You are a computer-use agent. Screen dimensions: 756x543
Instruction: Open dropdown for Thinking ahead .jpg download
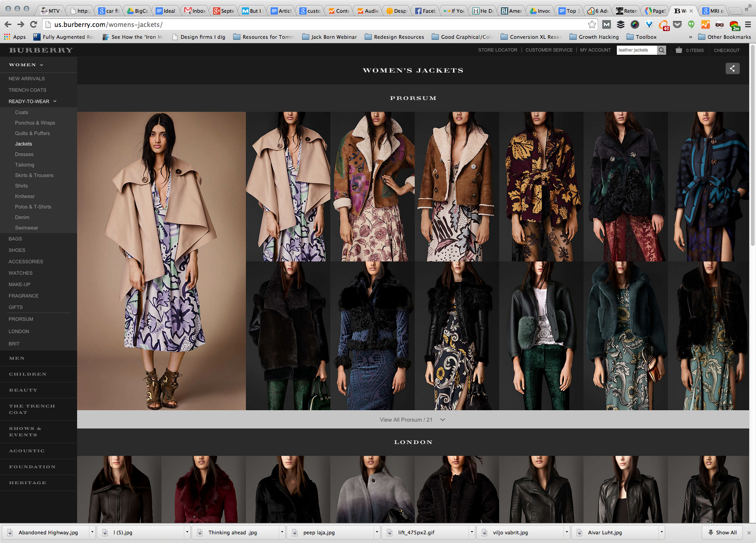pyautogui.click(x=282, y=533)
